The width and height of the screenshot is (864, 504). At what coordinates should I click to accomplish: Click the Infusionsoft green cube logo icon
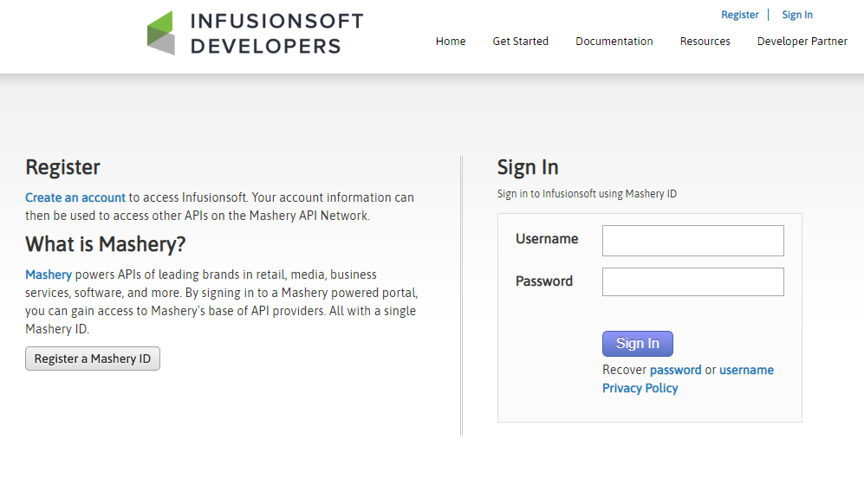coord(161,33)
